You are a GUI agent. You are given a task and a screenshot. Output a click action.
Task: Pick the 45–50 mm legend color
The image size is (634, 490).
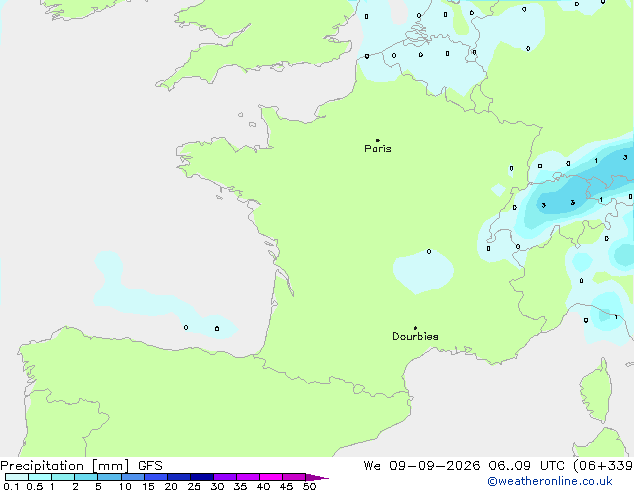pos(294,477)
